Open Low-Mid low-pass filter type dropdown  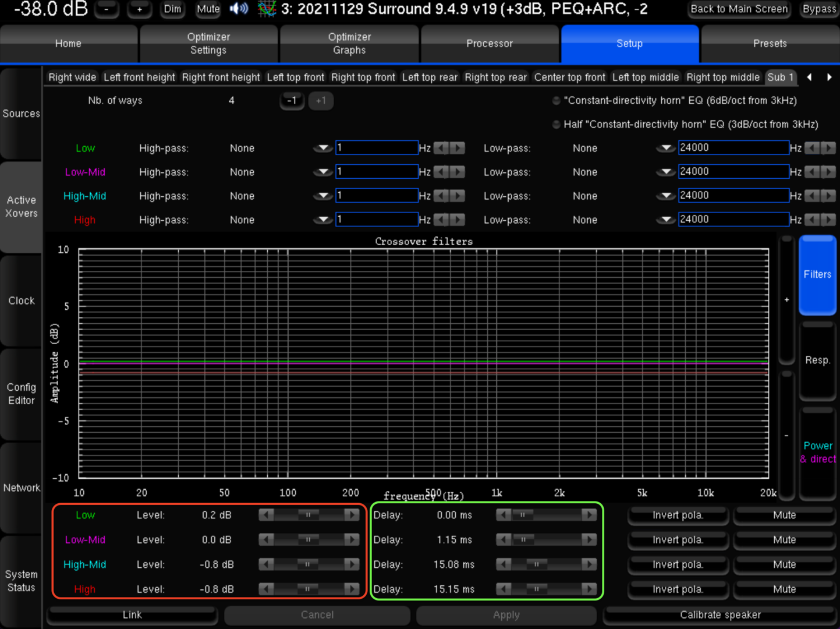(665, 172)
